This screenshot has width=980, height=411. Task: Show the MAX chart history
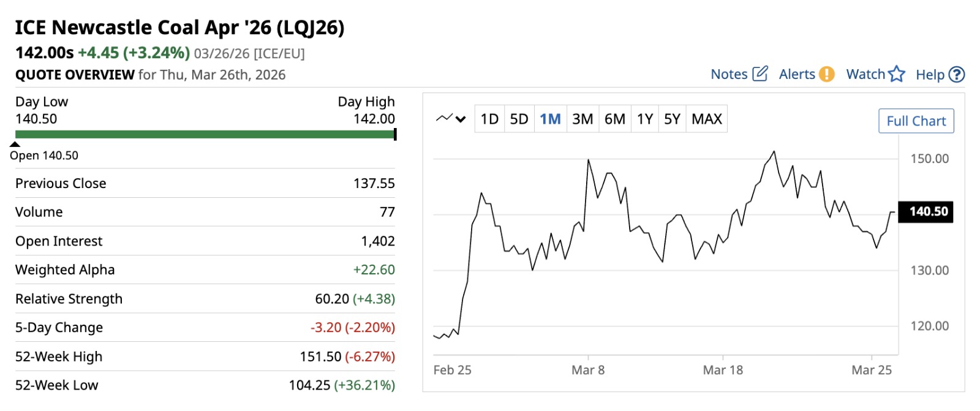click(x=707, y=119)
